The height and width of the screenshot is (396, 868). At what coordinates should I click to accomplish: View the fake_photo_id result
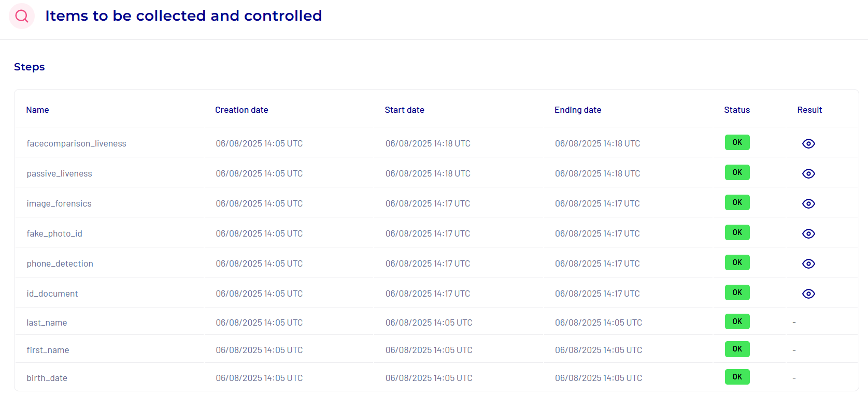pyautogui.click(x=808, y=233)
